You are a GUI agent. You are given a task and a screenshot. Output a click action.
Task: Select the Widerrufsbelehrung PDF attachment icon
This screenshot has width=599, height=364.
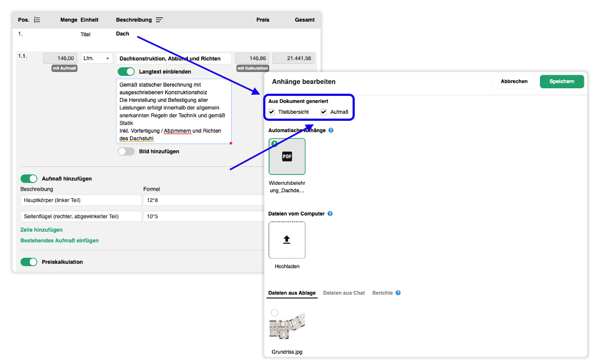[x=287, y=156]
